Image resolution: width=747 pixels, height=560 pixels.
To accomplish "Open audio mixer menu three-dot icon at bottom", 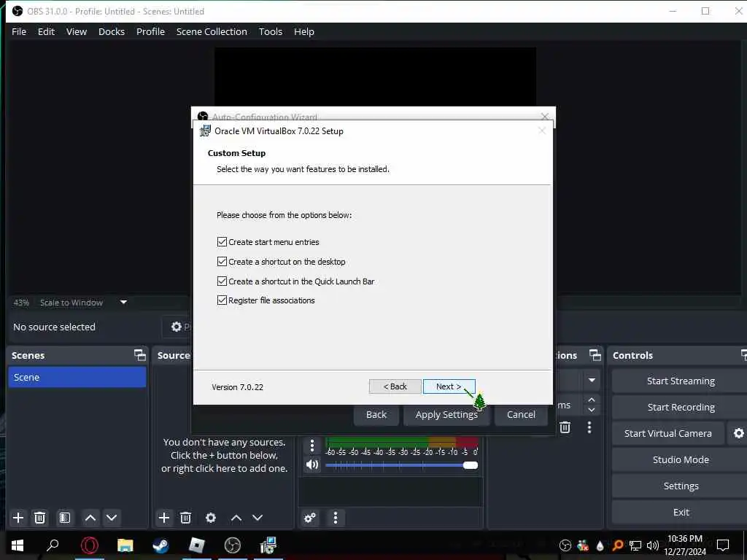I will pyautogui.click(x=336, y=518).
